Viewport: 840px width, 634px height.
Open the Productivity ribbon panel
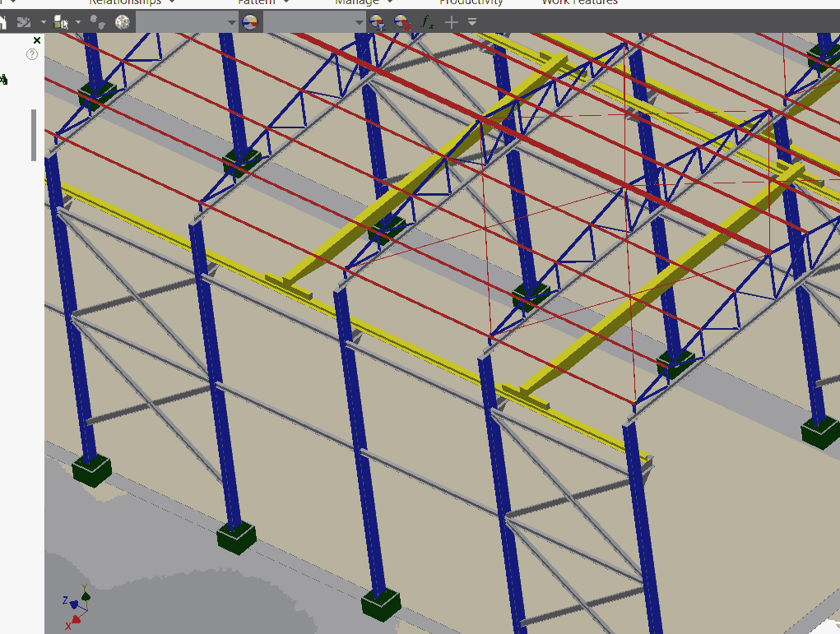(471, 2)
